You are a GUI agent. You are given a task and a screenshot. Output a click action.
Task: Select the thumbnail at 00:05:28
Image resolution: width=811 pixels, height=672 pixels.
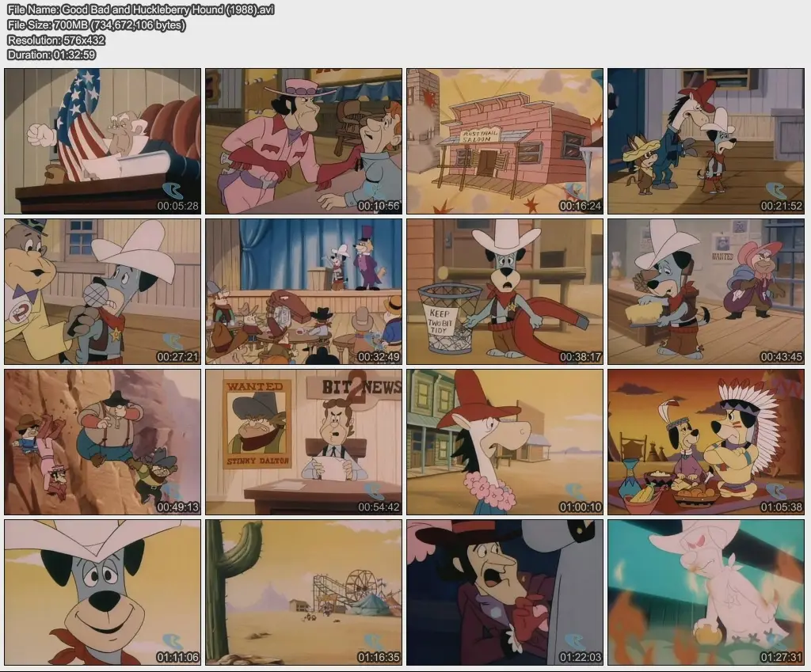point(102,141)
